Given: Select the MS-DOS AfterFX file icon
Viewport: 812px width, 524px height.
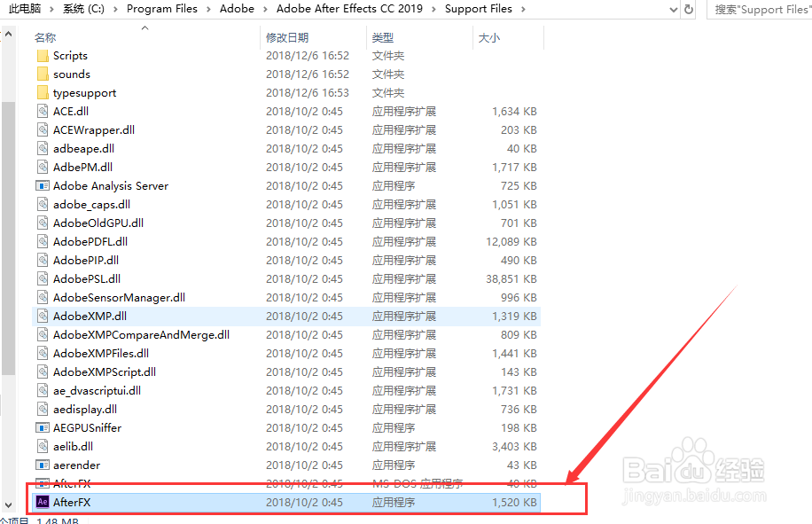Looking at the screenshot, I should pyautogui.click(x=42, y=483).
